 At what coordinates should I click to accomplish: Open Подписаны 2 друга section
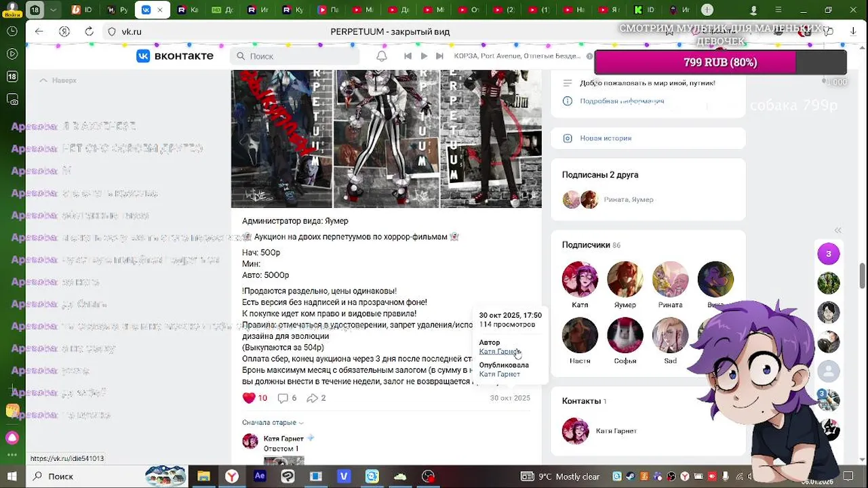pos(600,175)
